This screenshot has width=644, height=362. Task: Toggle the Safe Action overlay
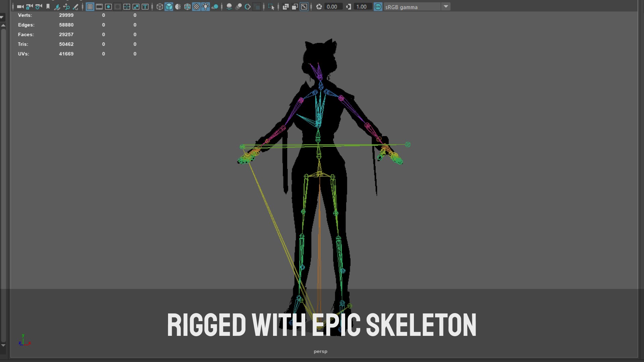[136, 7]
